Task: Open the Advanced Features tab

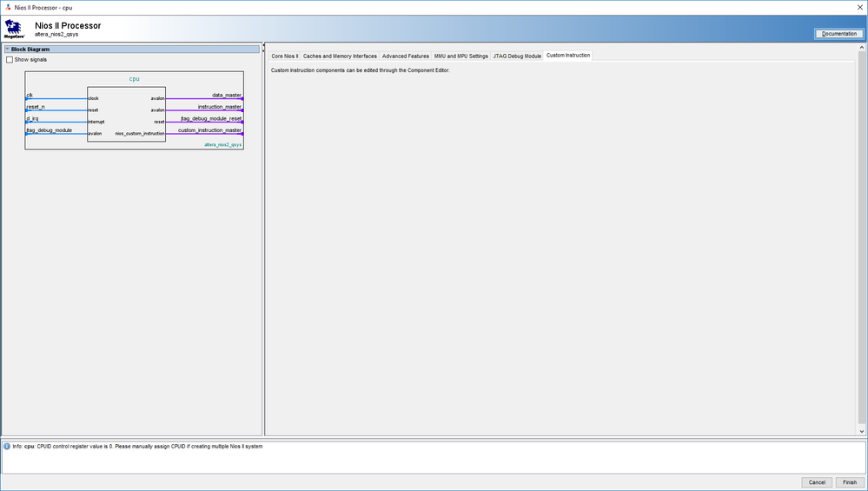Action: (x=405, y=56)
